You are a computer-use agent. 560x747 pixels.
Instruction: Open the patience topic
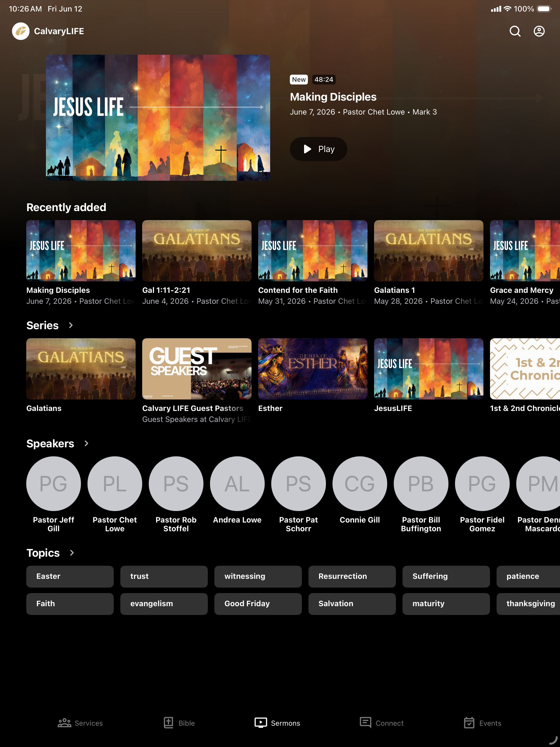[528, 576]
